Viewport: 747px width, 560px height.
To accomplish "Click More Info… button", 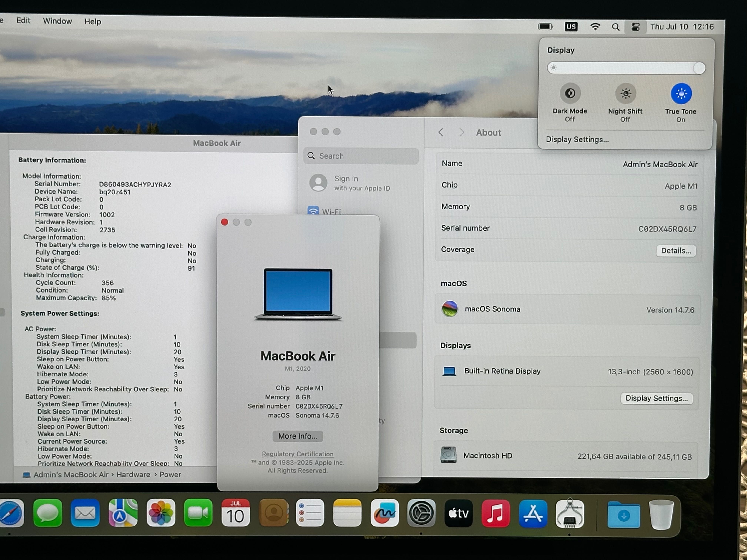I will (298, 436).
